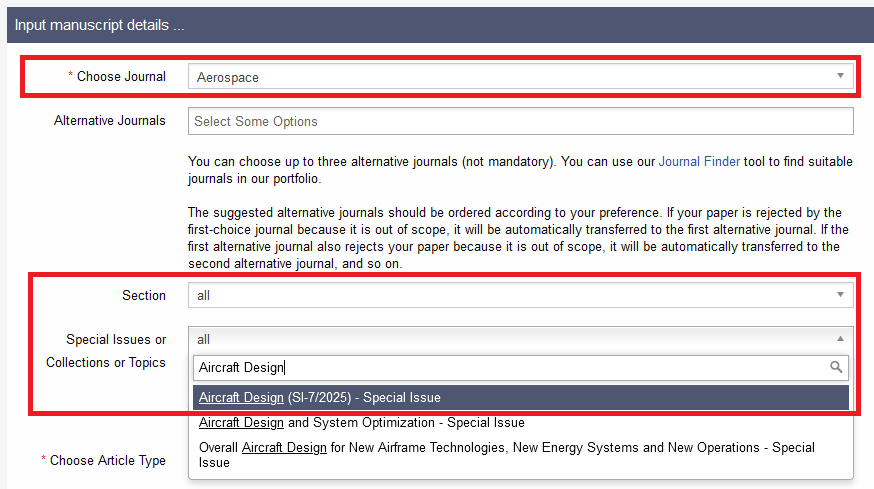Click the magnifier search icon
This screenshot has width=874, height=489.
pyautogui.click(x=836, y=367)
